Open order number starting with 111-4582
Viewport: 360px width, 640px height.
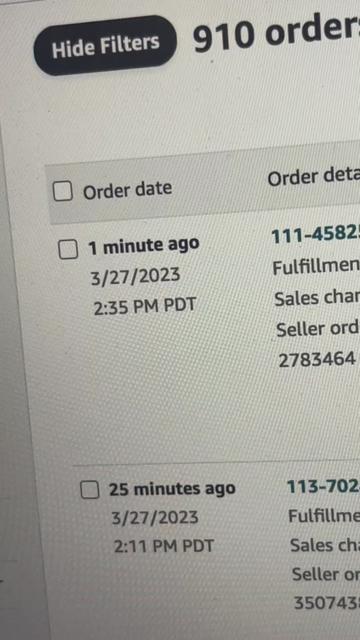click(x=316, y=236)
